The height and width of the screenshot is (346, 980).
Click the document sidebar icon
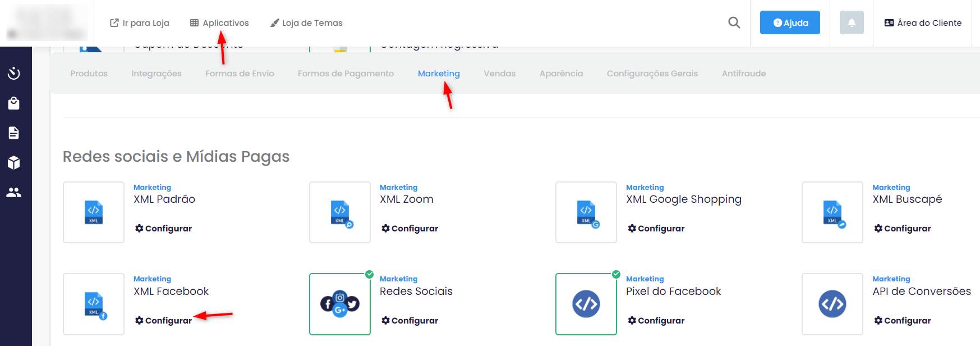click(x=14, y=133)
